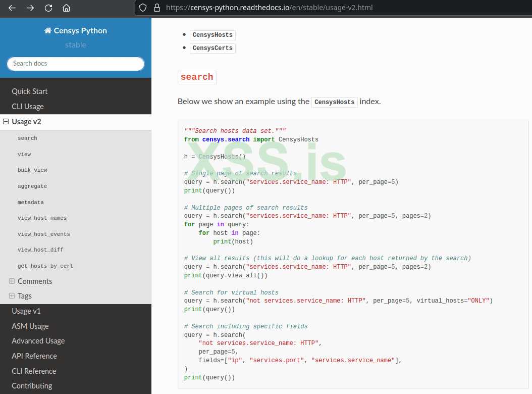Click inline CensysHosts code in paragraph
The height and width of the screenshot is (394, 532).
(x=335, y=102)
